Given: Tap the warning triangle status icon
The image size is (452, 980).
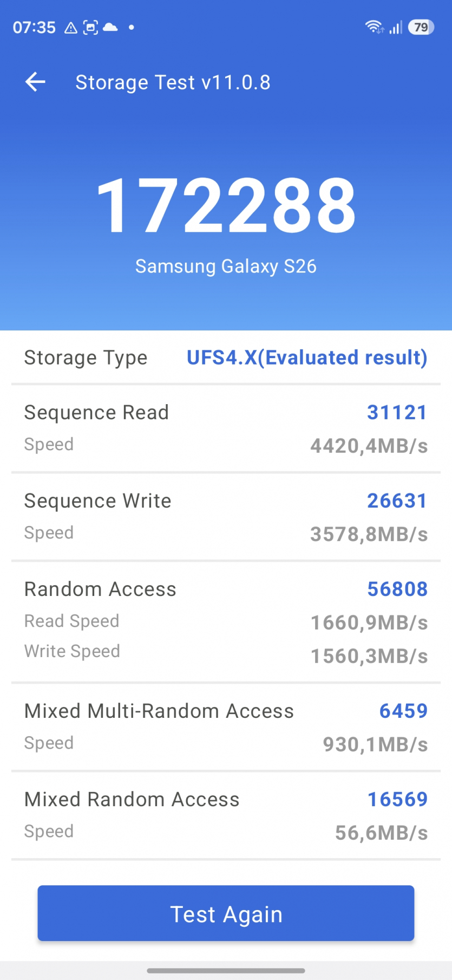Looking at the screenshot, I should tap(71, 28).
